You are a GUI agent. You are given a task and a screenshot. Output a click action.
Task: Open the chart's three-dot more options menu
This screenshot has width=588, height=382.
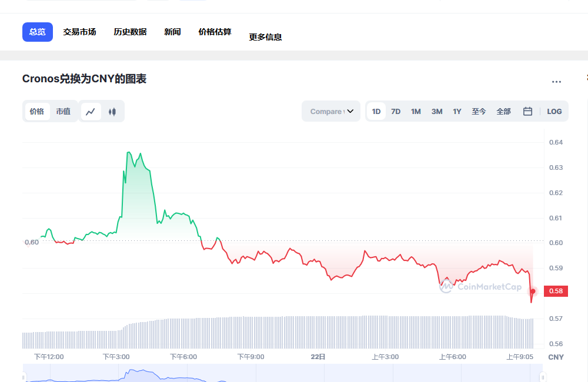click(x=556, y=81)
